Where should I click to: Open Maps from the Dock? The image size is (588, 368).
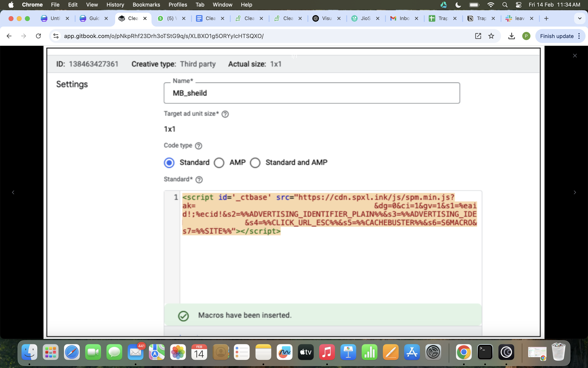click(157, 352)
